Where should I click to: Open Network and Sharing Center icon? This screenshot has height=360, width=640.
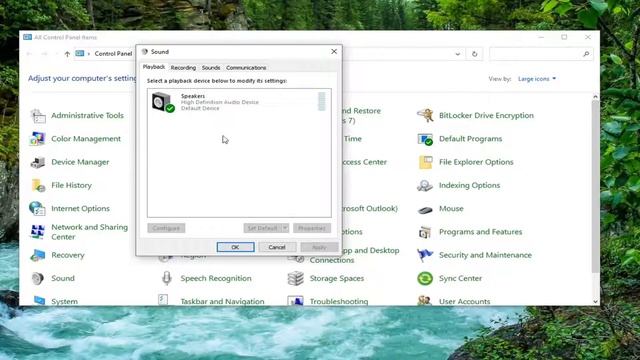click(x=38, y=232)
